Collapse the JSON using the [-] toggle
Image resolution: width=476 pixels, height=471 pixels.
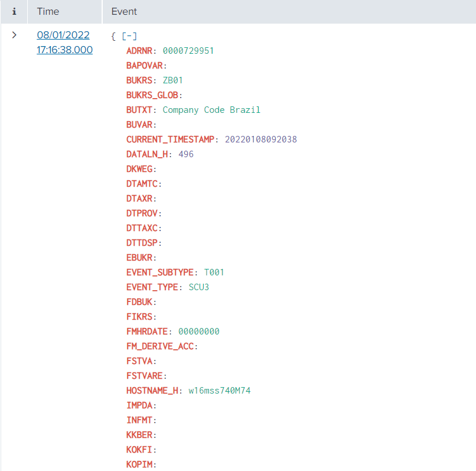pos(129,35)
